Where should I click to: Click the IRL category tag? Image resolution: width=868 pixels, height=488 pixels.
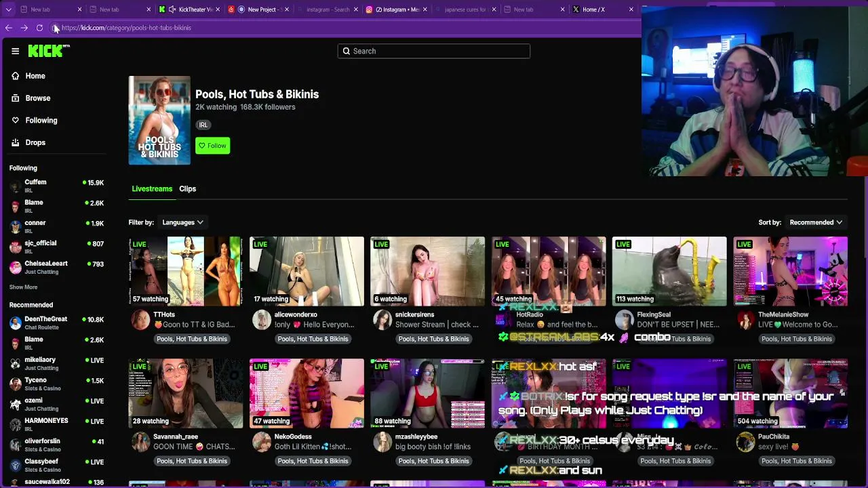click(x=203, y=125)
